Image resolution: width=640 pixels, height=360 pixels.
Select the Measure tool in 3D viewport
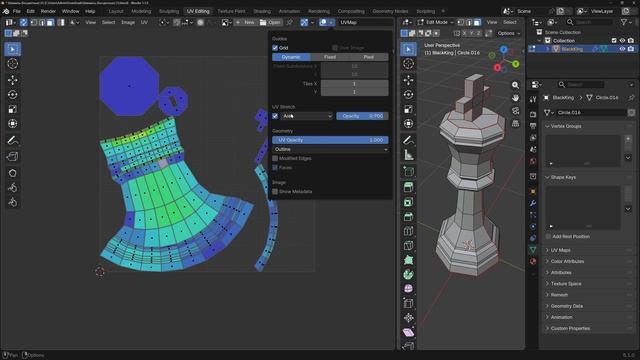point(408,155)
